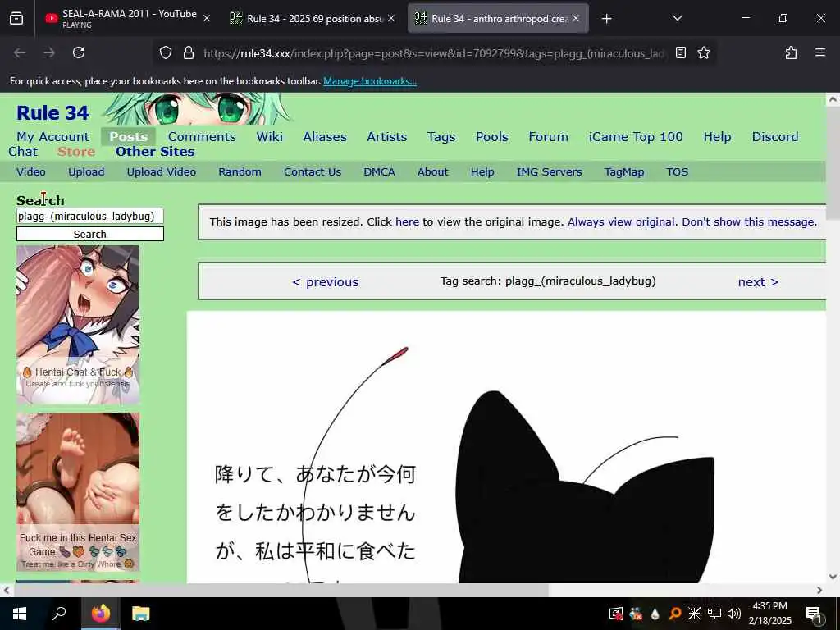The height and width of the screenshot is (630, 840).
Task: Show site security padlock information
Action: 188,52
